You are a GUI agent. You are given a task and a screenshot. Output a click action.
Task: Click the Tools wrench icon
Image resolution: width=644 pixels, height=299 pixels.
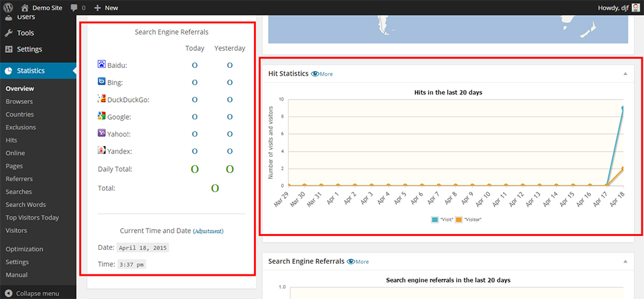click(9, 33)
